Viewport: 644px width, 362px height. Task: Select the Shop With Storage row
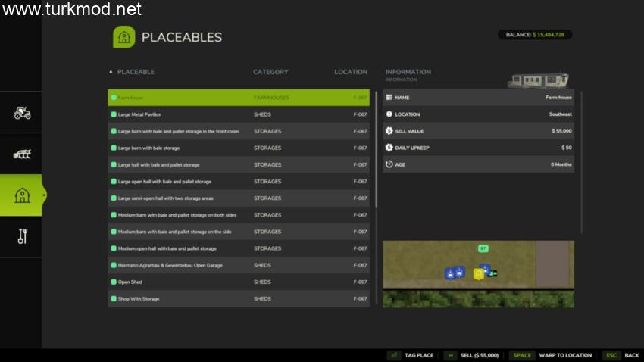pyautogui.click(x=239, y=299)
